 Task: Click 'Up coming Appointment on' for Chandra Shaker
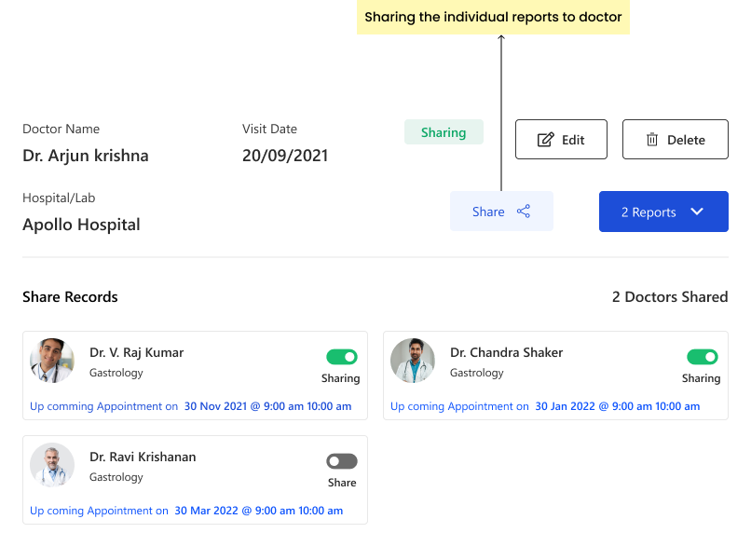pos(459,406)
